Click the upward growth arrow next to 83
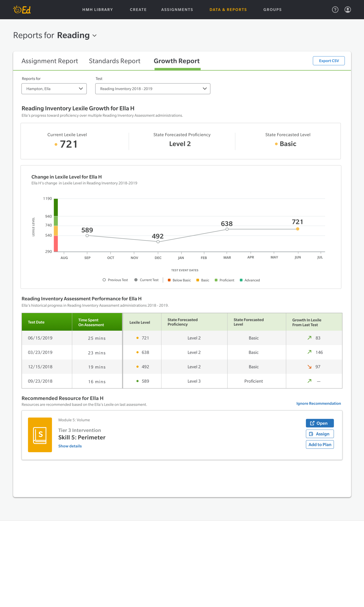Image resolution: width=364 pixels, height=607 pixels. [x=309, y=338]
